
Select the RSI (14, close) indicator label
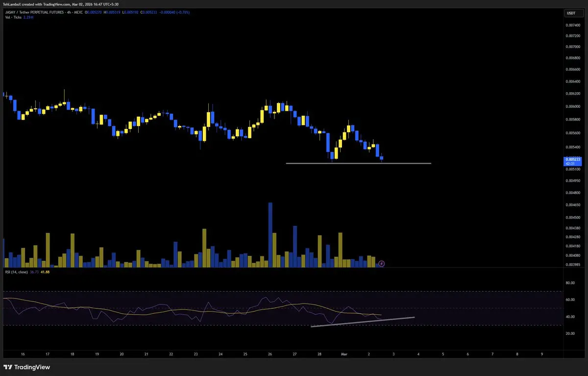(16, 272)
